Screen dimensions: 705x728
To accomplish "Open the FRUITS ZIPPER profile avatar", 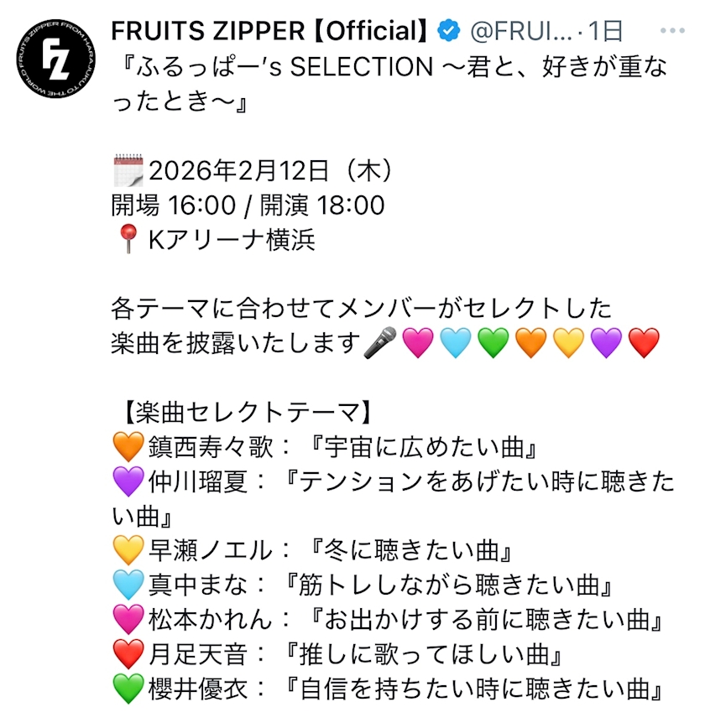I will (x=55, y=56).
